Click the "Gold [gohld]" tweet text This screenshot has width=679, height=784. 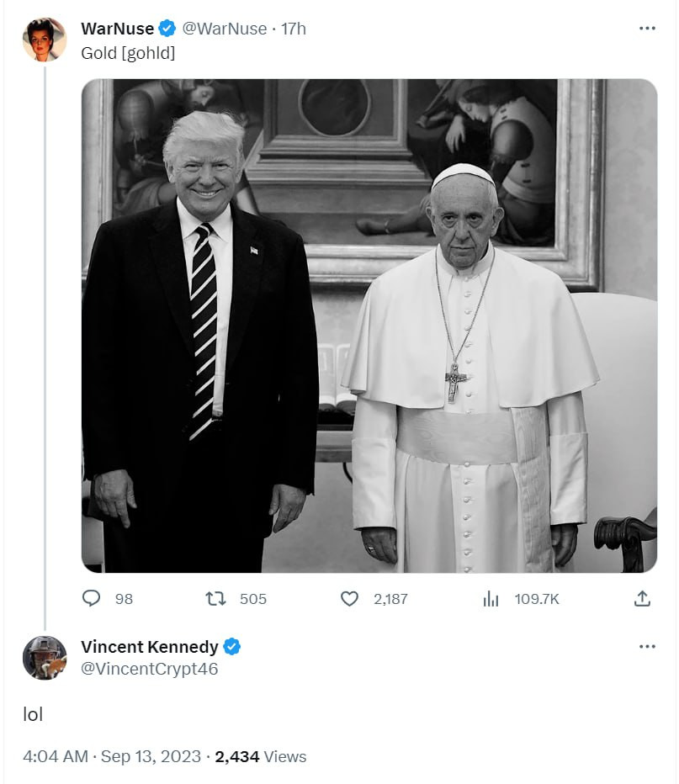pyautogui.click(x=128, y=52)
